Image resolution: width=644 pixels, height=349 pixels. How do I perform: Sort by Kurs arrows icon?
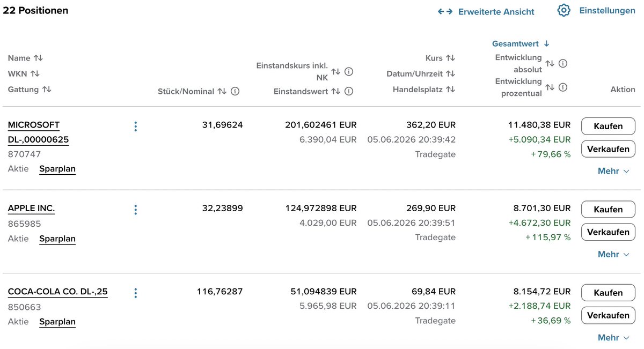click(x=450, y=58)
